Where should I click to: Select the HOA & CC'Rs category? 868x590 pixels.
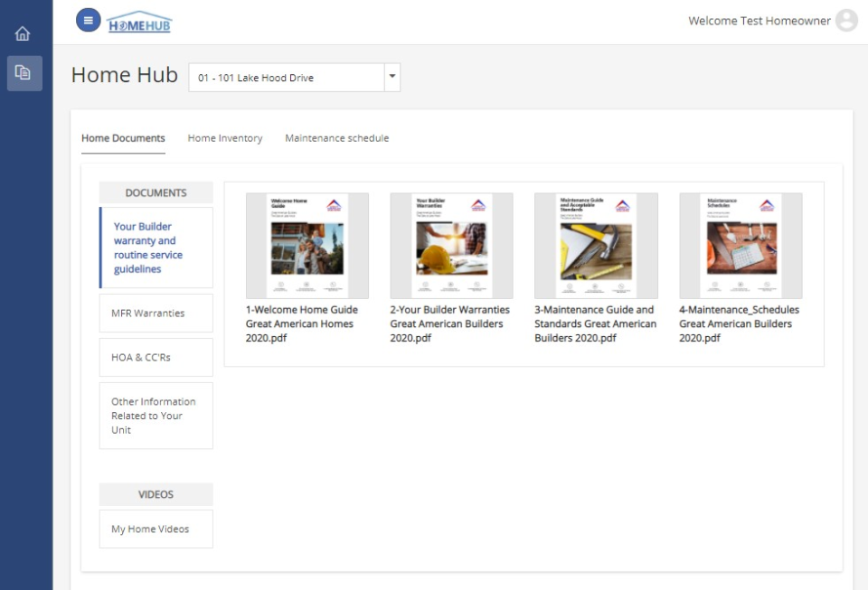click(x=154, y=357)
